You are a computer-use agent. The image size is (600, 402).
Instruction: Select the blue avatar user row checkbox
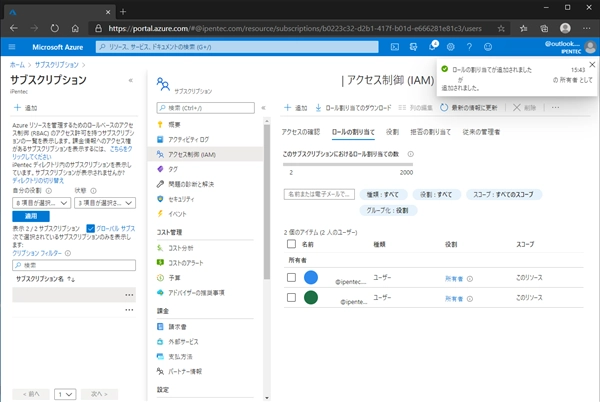click(x=291, y=277)
